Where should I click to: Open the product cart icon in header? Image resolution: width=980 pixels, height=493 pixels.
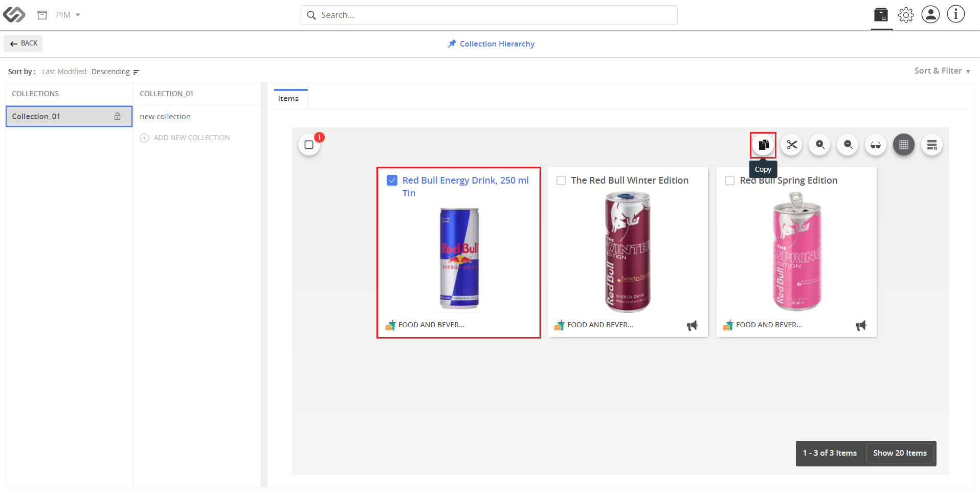click(881, 15)
